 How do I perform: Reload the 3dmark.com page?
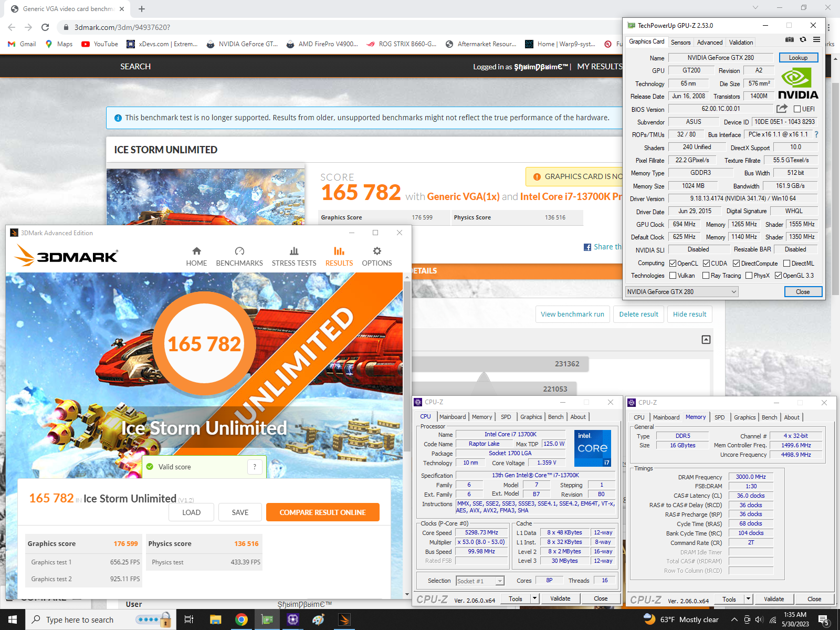(45, 27)
